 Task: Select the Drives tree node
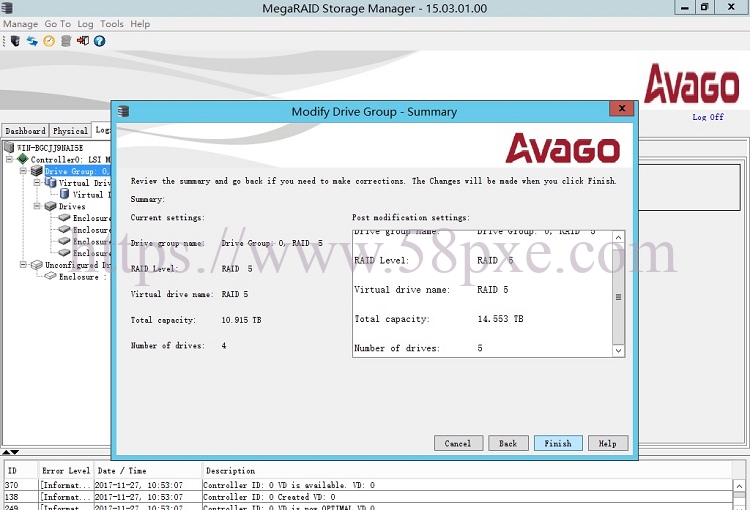[x=72, y=206]
